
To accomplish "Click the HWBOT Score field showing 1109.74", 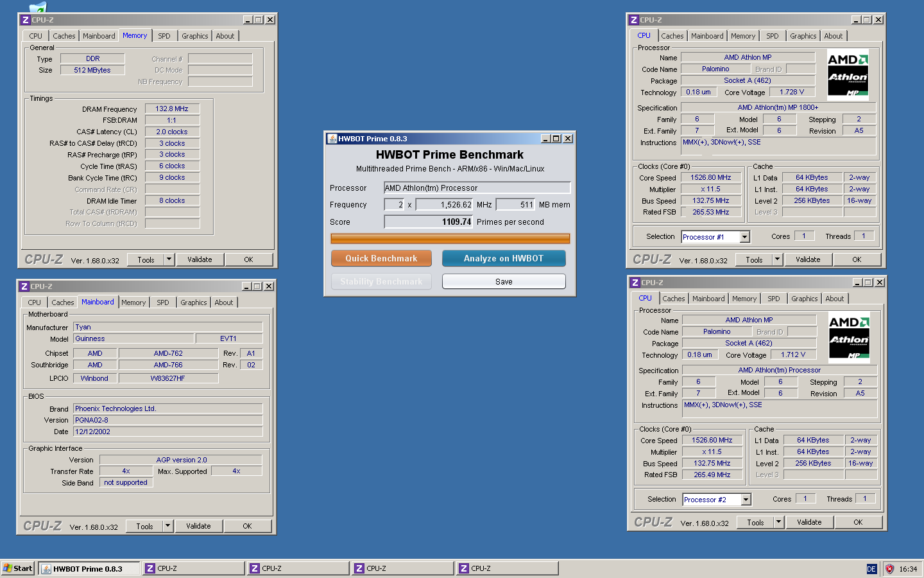I will pos(429,222).
